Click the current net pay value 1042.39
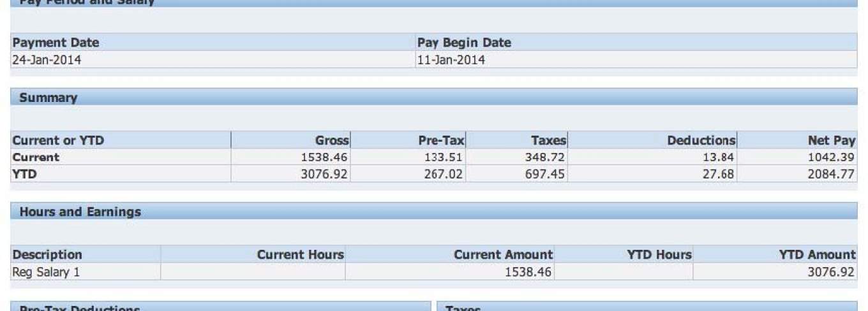The height and width of the screenshot is (311, 868). [x=831, y=157]
